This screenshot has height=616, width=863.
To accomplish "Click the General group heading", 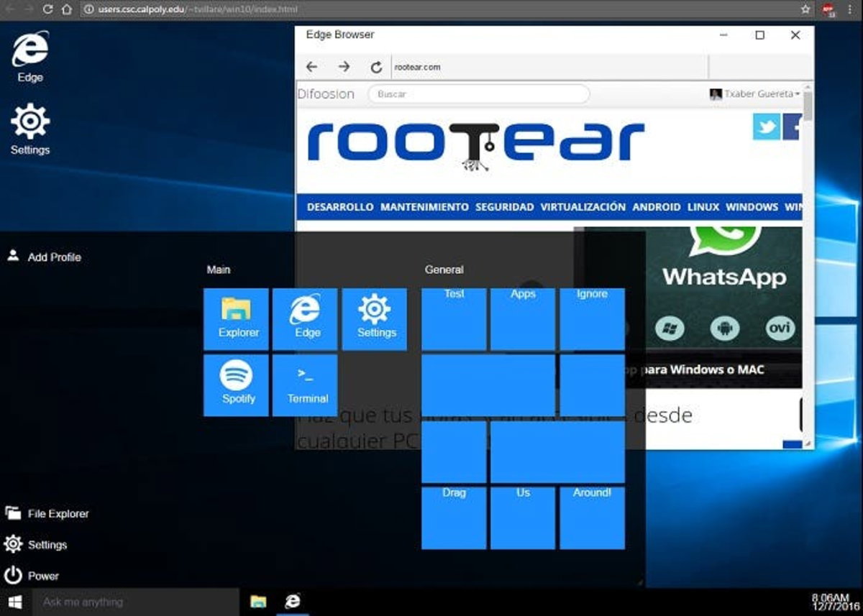I will (x=444, y=270).
